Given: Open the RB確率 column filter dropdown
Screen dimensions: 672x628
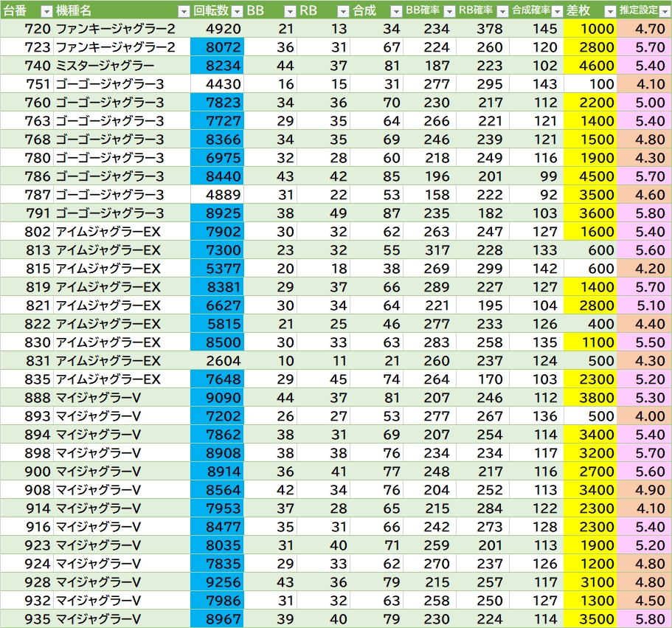Looking at the screenshot, I should coord(503,12).
